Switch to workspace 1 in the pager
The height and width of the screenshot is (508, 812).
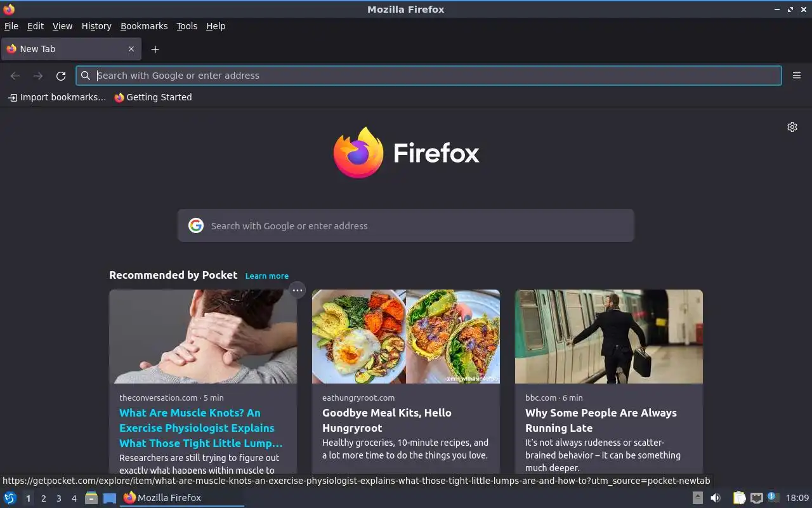pyautogui.click(x=28, y=498)
